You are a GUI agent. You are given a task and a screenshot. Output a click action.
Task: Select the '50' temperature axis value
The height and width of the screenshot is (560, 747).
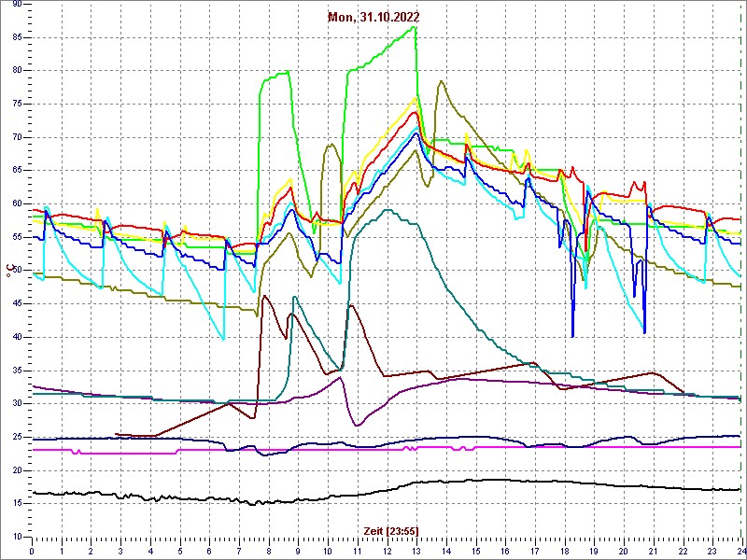point(17,271)
